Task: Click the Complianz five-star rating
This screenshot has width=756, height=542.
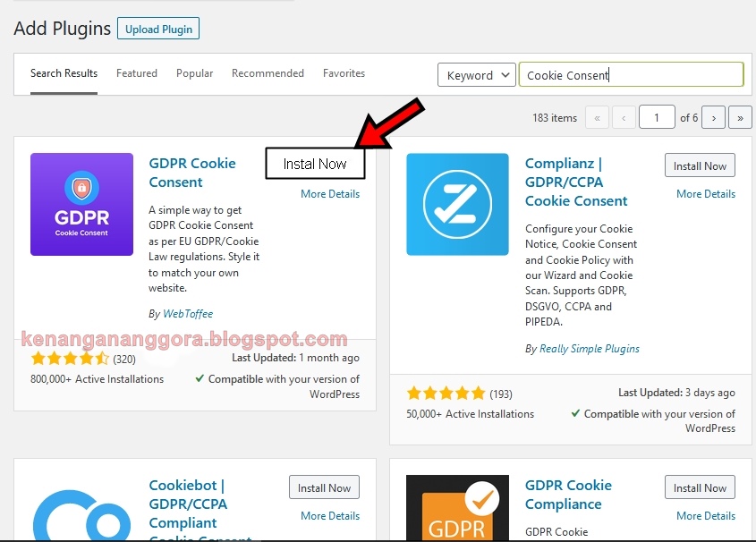Action: [446, 394]
